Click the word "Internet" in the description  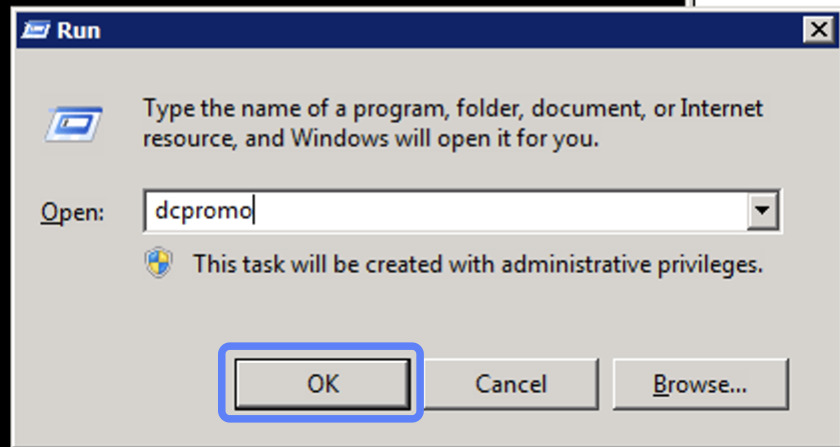point(721,108)
